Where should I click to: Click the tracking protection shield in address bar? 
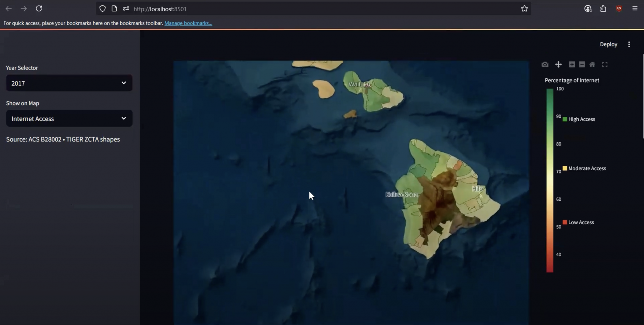[103, 8]
